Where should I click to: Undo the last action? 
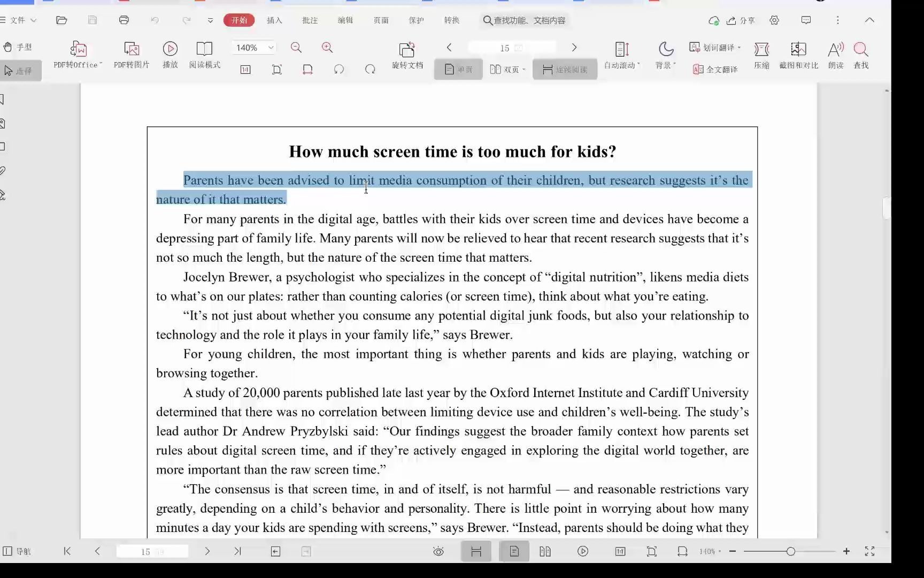(x=155, y=20)
